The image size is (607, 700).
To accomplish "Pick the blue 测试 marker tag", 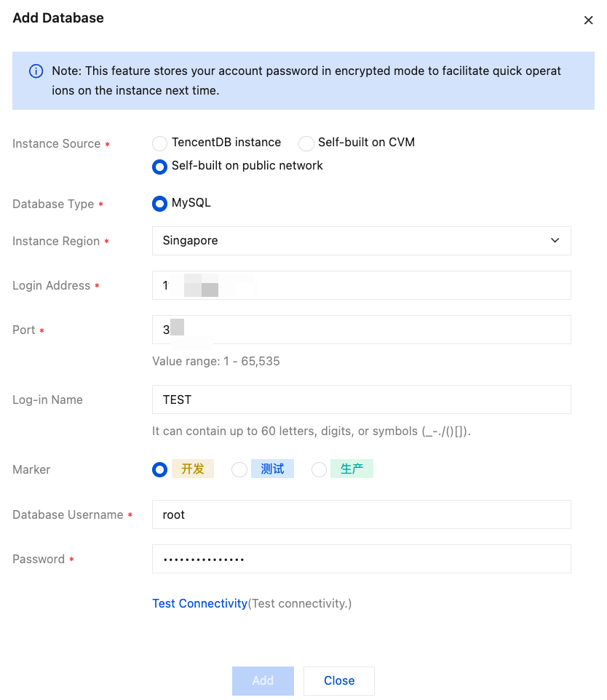I will (x=273, y=469).
